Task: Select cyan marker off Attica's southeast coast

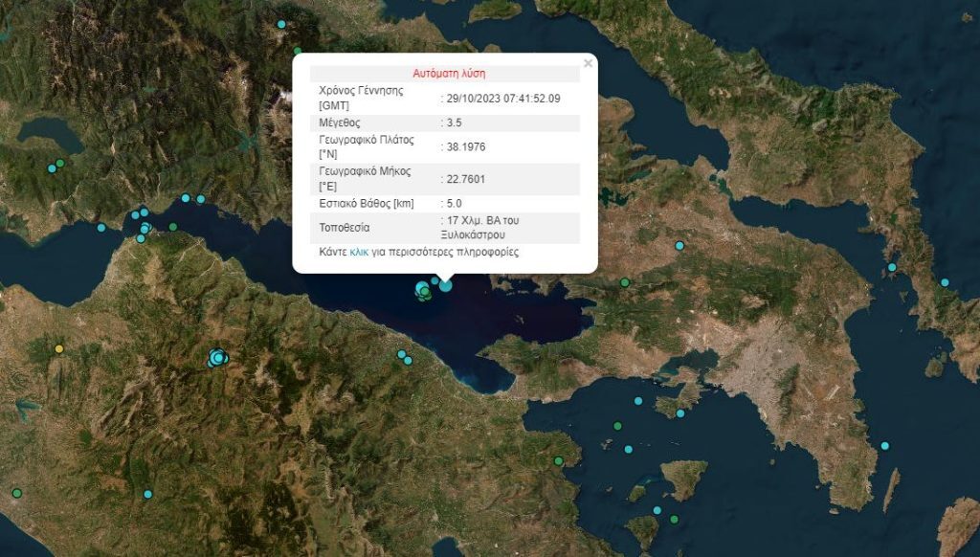Action: click(x=884, y=446)
